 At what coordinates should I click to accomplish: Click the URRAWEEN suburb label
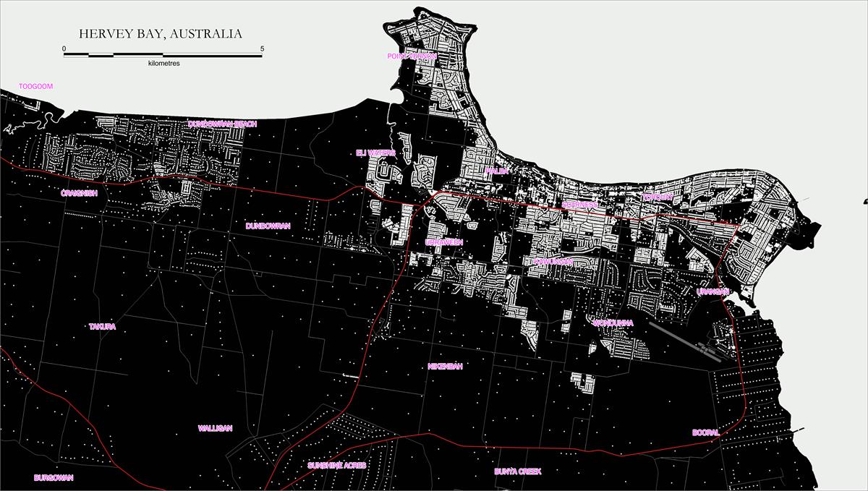point(444,242)
